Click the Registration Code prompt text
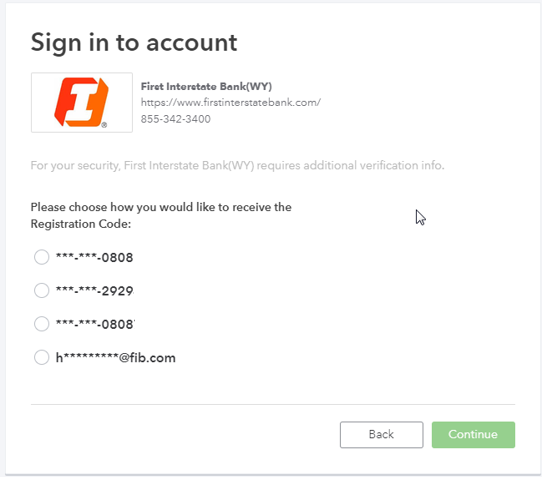The width and height of the screenshot is (542, 477). click(161, 215)
